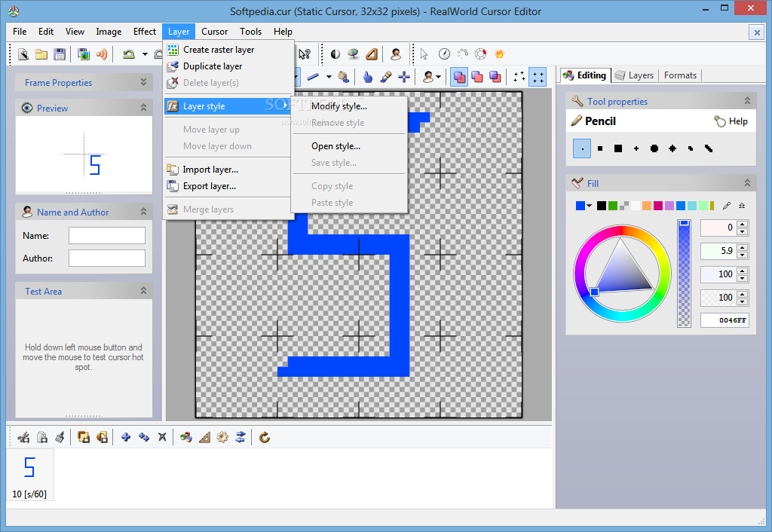This screenshot has height=532, width=772.
Task: Open the dropdown arrow next to Undo
Action: point(145,54)
